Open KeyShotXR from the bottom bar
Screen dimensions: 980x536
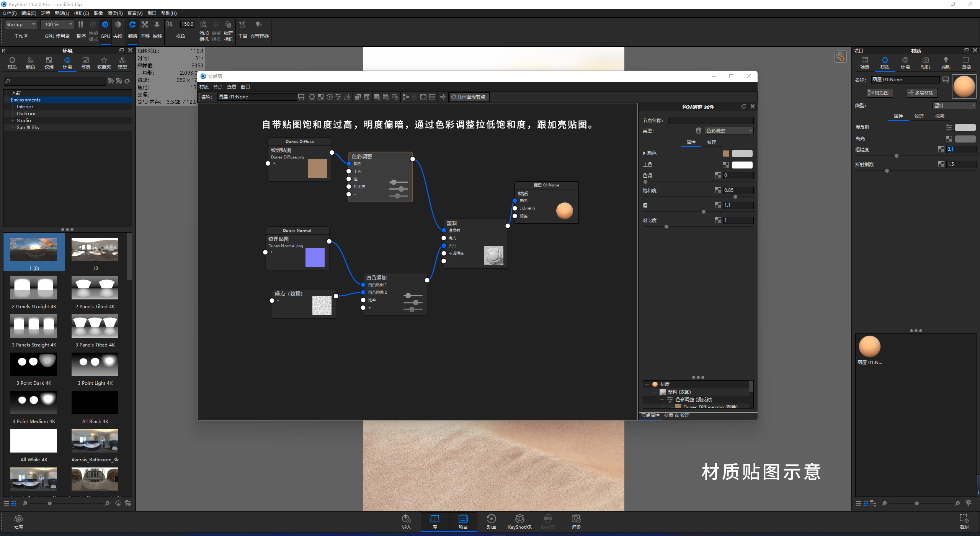(x=519, y=520)
